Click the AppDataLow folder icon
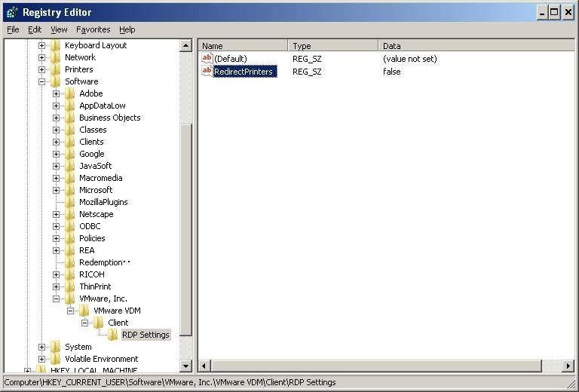 click(x=70, y=106)
